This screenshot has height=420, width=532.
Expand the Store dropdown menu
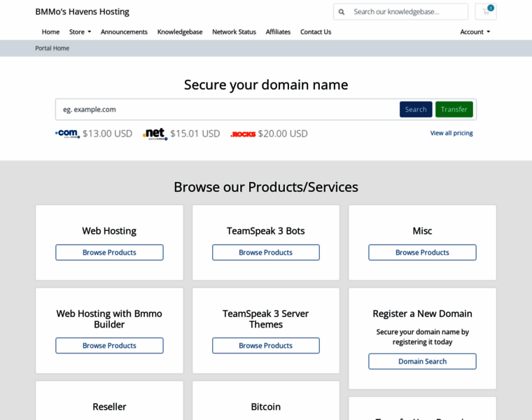80,31
